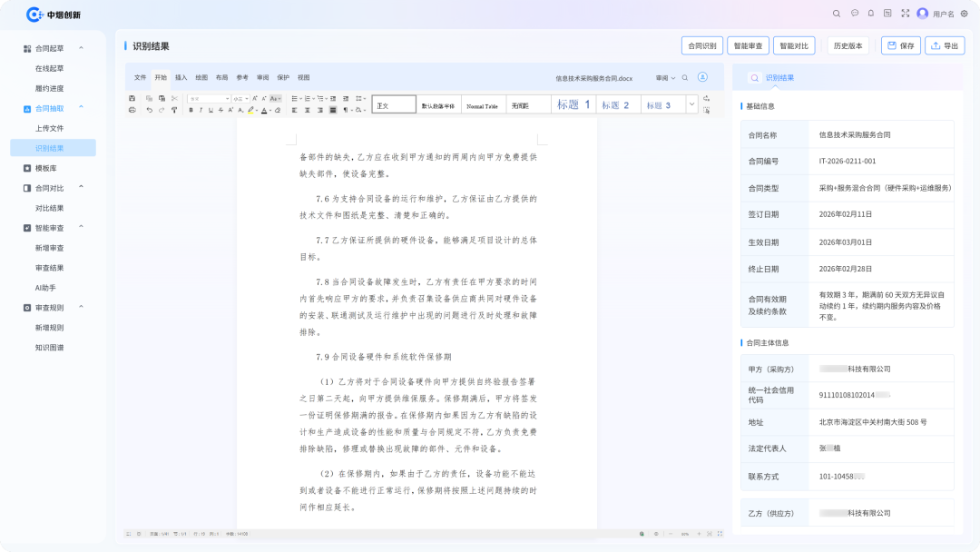Increase font size with the larger A icon
Viewport: 980px width, 552px height.
254,98
